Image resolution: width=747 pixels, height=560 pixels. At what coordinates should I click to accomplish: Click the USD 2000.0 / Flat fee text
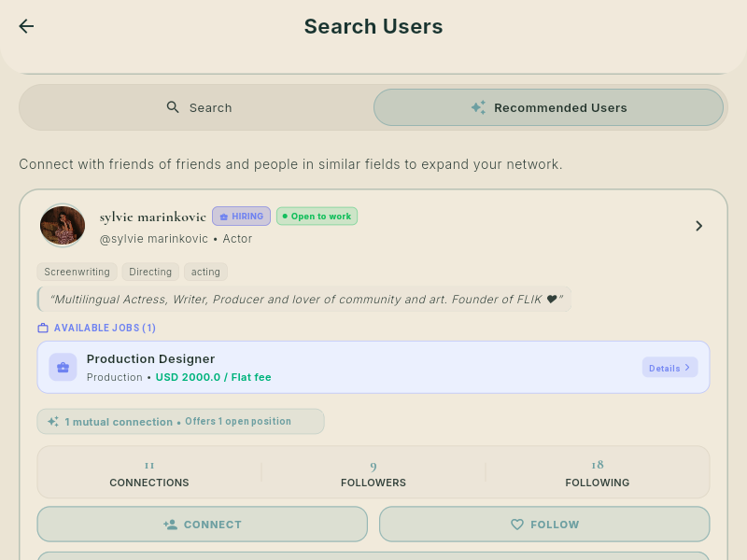click(x=214, y=377)
